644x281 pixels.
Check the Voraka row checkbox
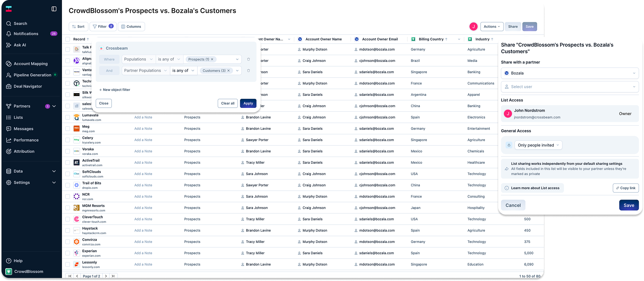[x=68, y=151]
